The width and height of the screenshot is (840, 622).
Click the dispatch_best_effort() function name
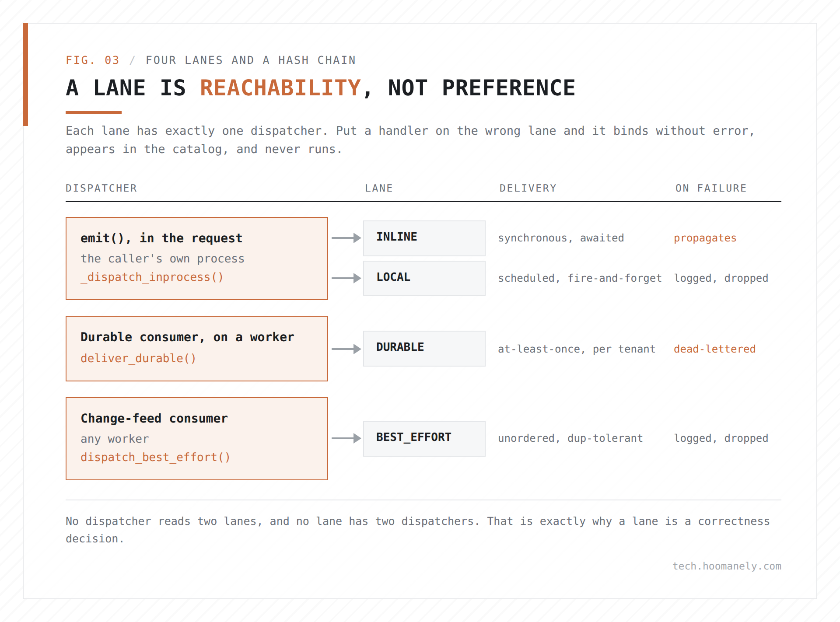tap(155, 457)
